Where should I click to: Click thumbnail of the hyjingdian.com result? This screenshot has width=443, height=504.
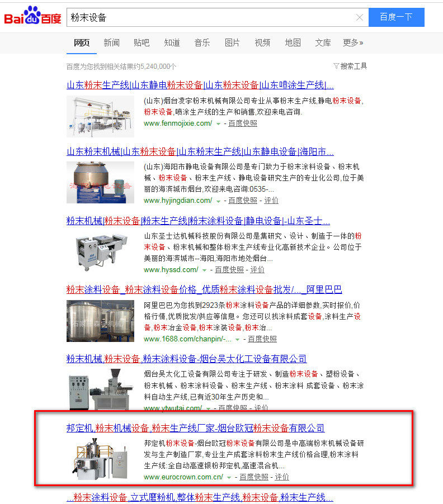point(100,182)
